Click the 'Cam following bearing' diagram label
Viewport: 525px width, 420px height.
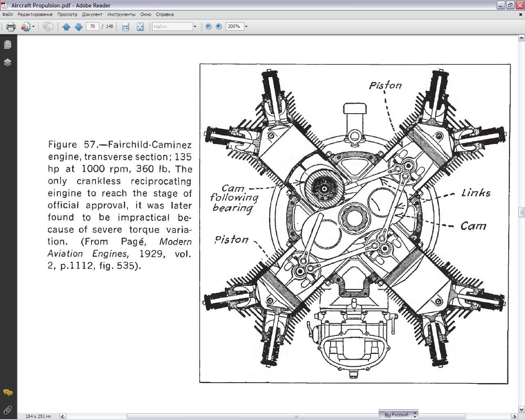pos(234,198)
